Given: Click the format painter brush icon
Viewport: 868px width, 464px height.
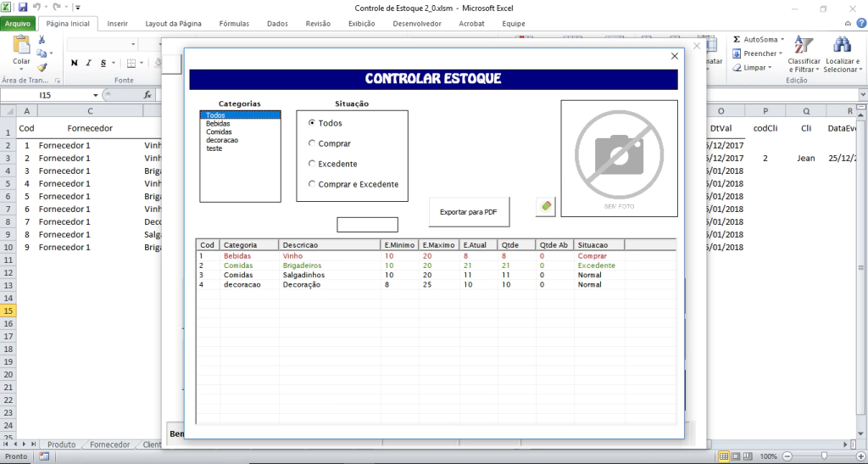Looking at the screenshot, I should tap(42, 67).
